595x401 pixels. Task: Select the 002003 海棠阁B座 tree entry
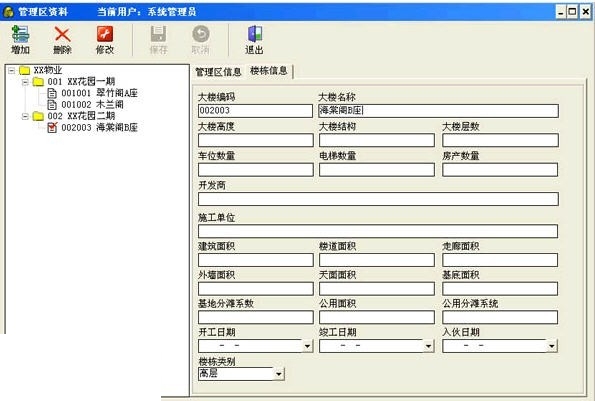(x=99, y=127)
